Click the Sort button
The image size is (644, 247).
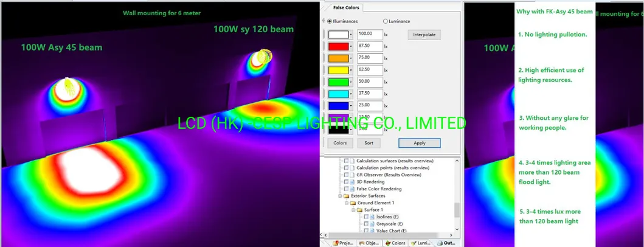369,143
